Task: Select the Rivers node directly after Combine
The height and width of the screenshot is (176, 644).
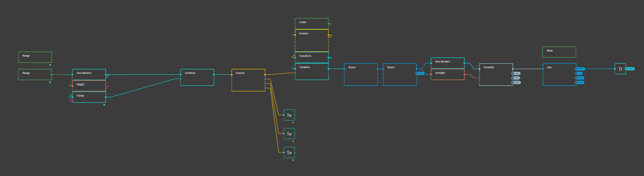Action: 361,74
